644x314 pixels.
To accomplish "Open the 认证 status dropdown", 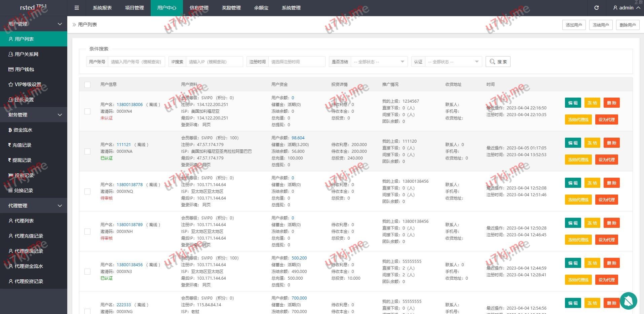I will click(453, 62).
